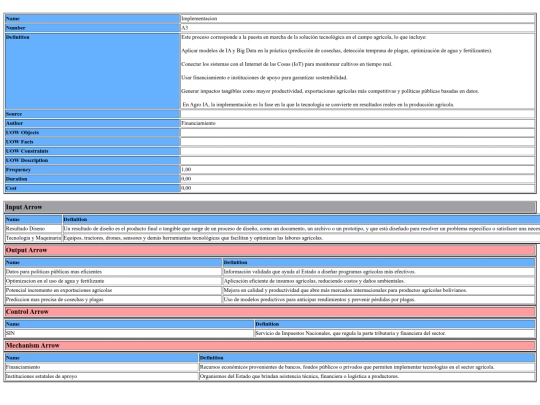Click the definition starting 'Equipos, tractores, drones'
Viewport: 540px width, 405px height.
(x=301, y=238)
